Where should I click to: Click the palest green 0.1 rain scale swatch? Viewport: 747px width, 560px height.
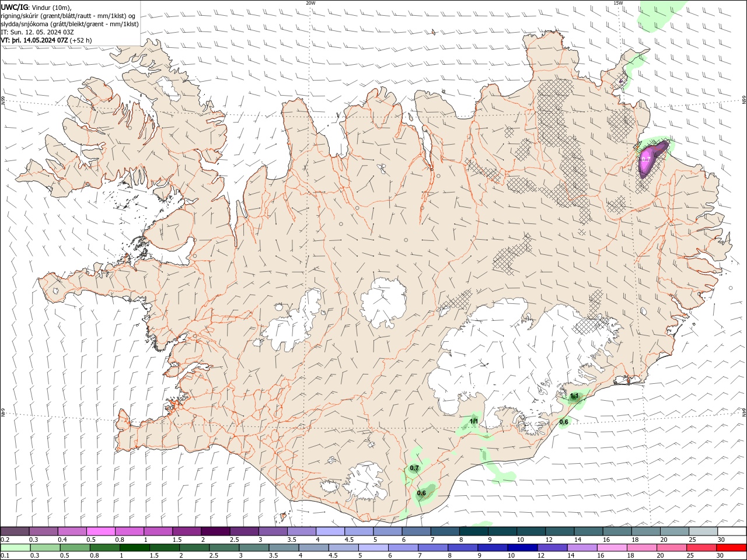point(15,548)
